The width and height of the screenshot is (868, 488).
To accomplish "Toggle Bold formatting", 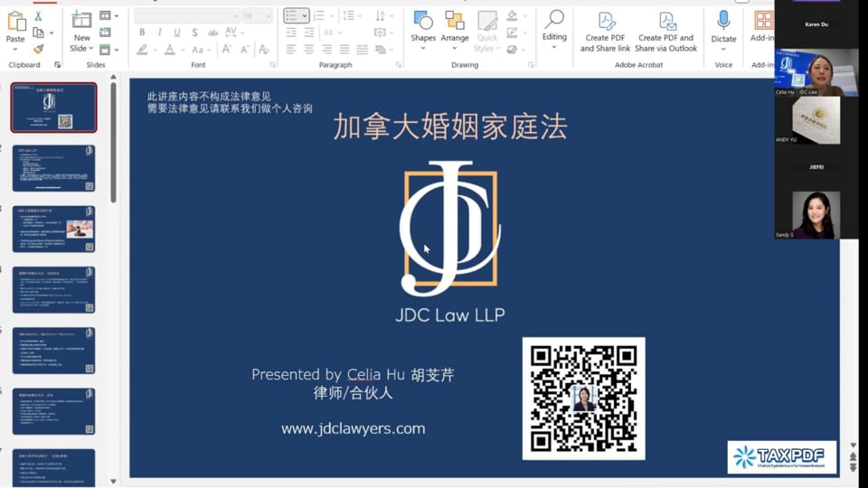I will (x=142, y=33).
